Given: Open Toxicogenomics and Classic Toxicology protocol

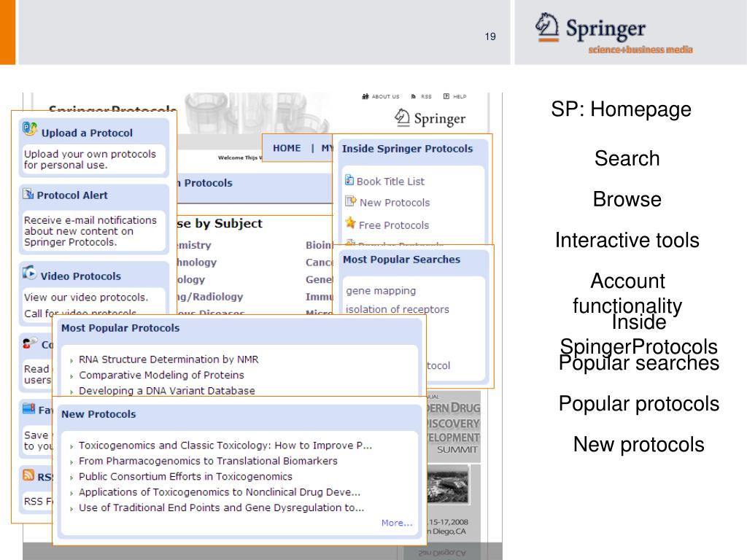Looking at the screenshot, I should [x=225, y=446].
